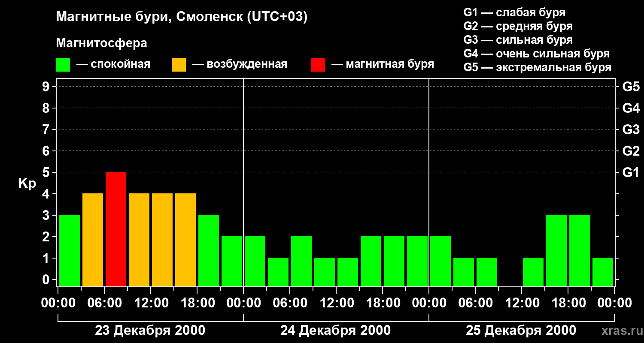Click the '— возбужденная' legend label
The height and width of the screenshot is (343, 644).
240,64
